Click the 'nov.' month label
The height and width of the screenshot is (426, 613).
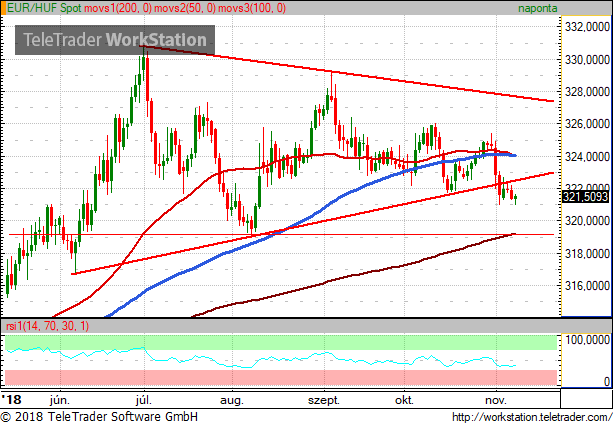[496, 400]
